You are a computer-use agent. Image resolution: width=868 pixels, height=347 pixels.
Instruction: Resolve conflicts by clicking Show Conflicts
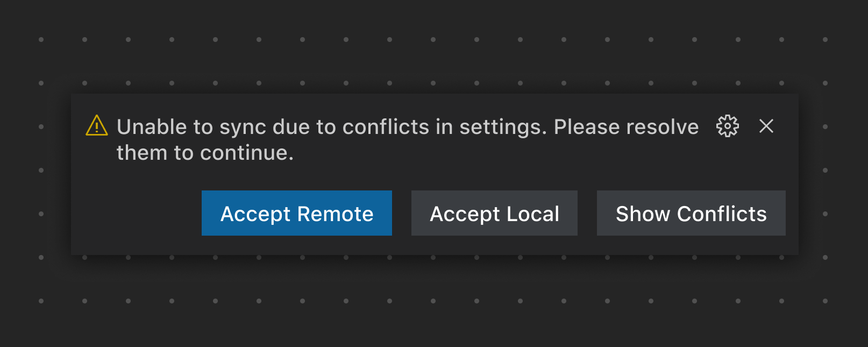point(691,213)
